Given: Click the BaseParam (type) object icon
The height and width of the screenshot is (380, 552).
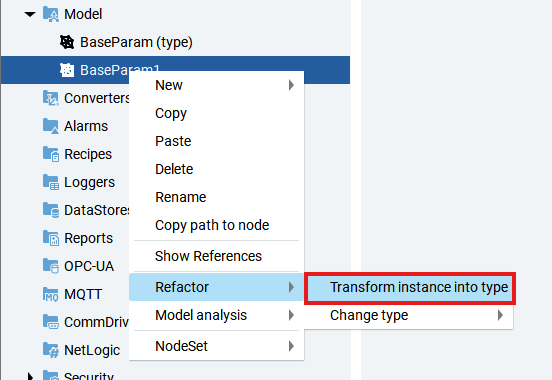Looking at the screenshot, I should tap(67, 42).
